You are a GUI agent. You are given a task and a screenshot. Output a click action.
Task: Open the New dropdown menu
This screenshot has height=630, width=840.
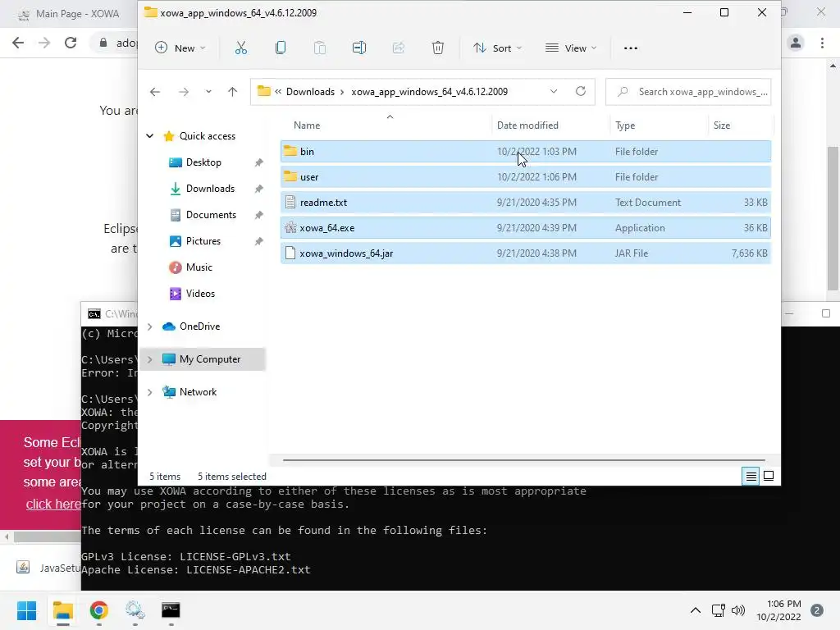180,48
